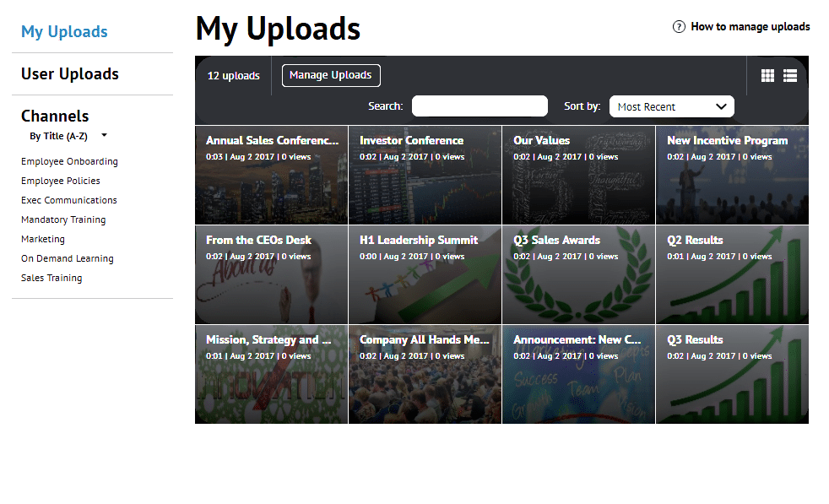Image resolution: width=829 pixels, height=504 pixels.
Task: Open the Announcement: New C... video
Action: coord(578,375)
